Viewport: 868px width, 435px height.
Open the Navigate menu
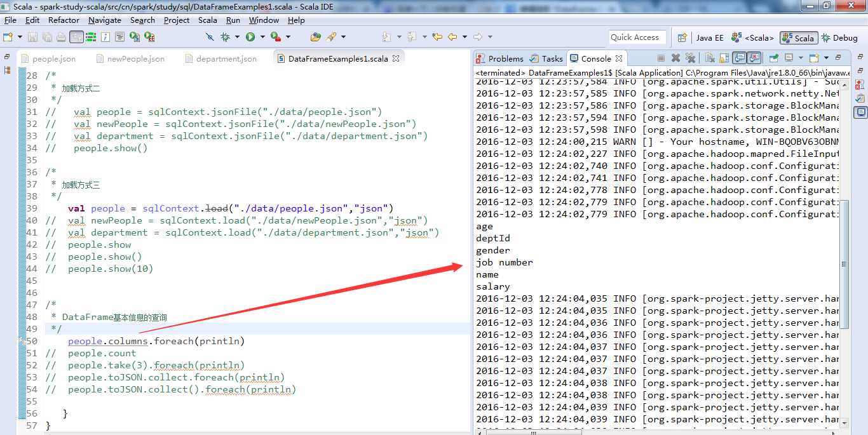click(x=105, y=20)
